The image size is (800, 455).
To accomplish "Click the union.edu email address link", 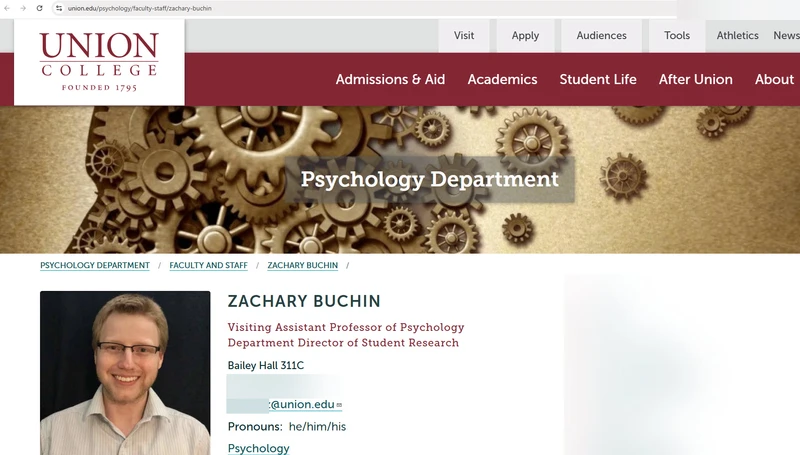I will [302, 405].
